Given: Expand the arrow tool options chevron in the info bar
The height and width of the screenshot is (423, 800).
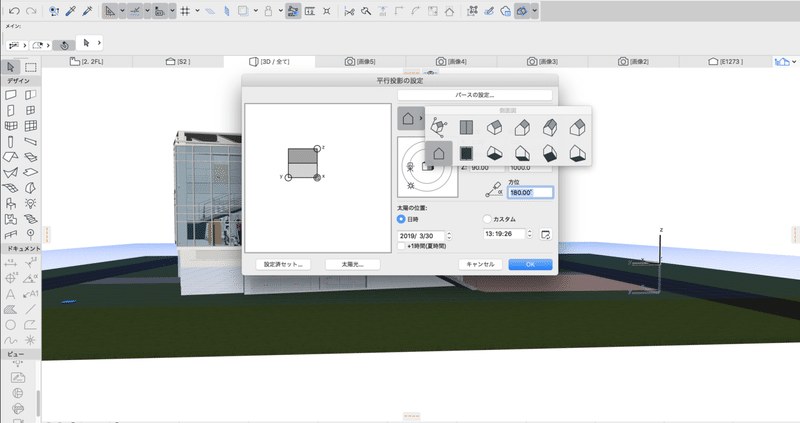Looking at the screenshot, I should pyautogui.click(x=99, y=43).
